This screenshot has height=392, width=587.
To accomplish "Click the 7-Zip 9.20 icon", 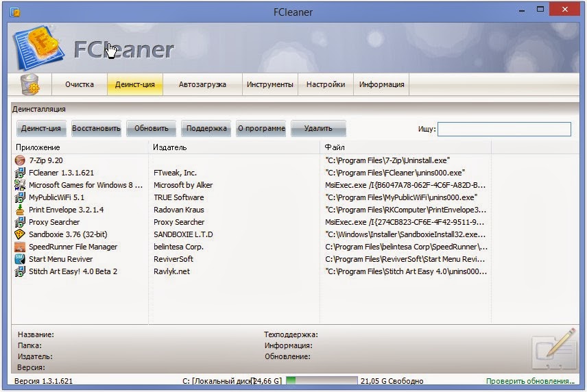I will tap(20, 160).
